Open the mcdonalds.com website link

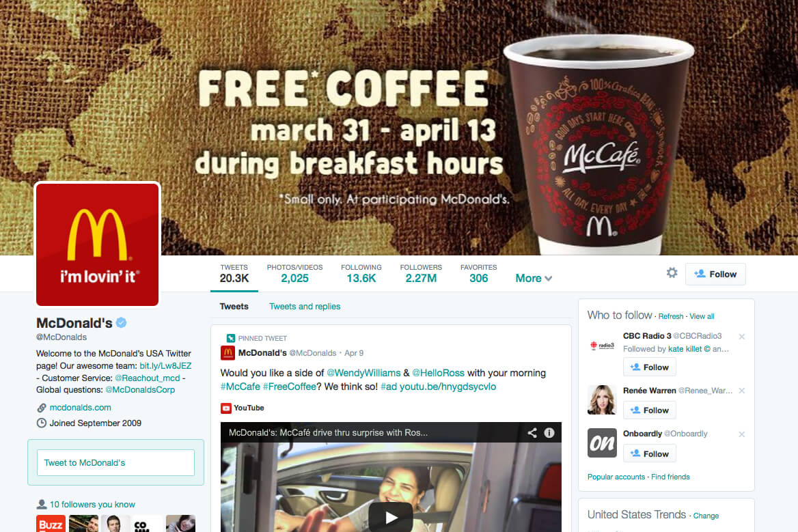coord(81,408)
